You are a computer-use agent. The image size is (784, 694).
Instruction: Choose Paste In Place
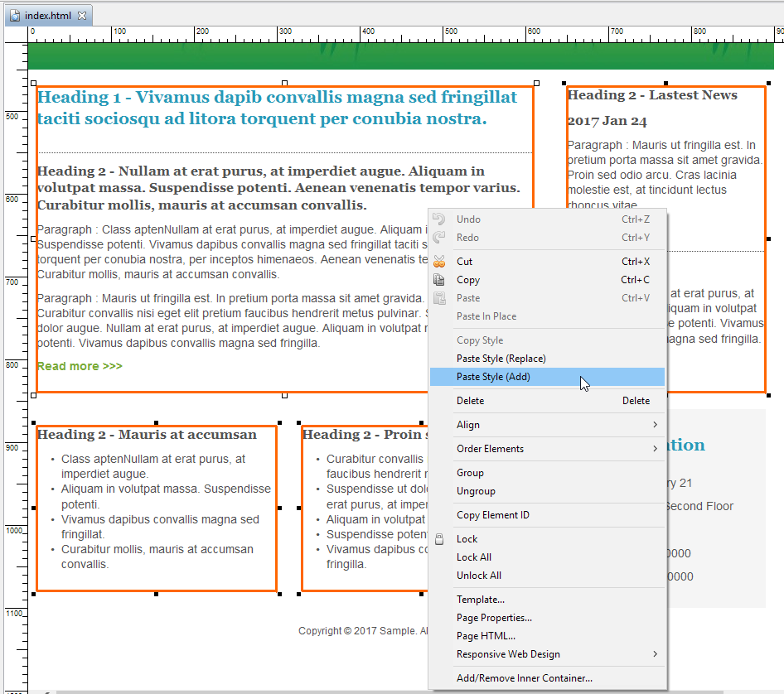pos(548,316)
